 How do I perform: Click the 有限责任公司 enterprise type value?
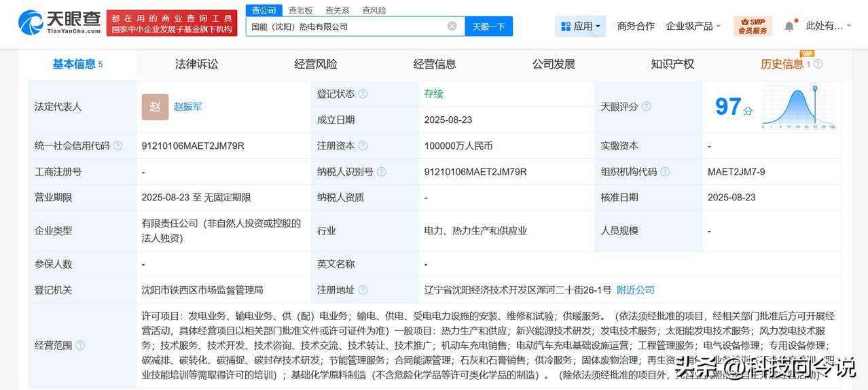(221, 230)
